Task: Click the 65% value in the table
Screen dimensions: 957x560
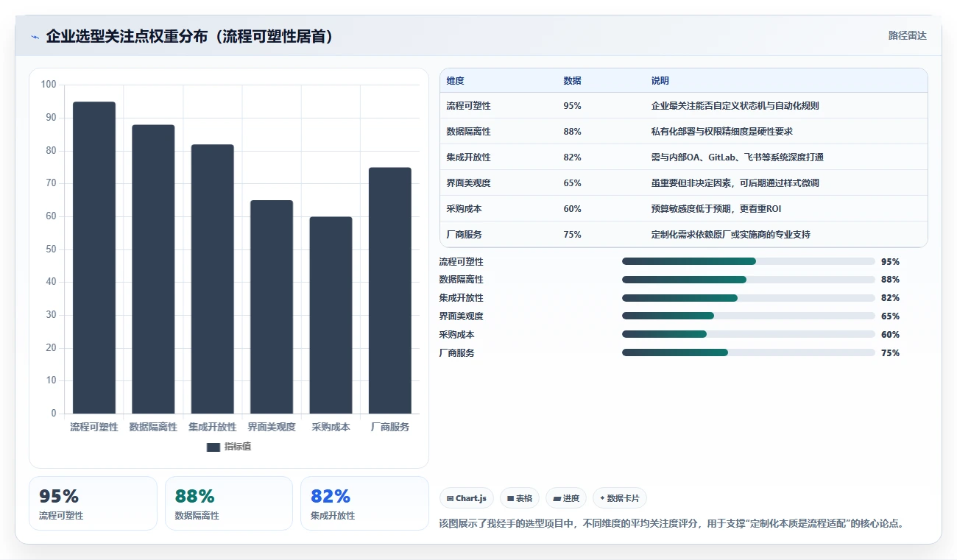Action: coord(572,183)
